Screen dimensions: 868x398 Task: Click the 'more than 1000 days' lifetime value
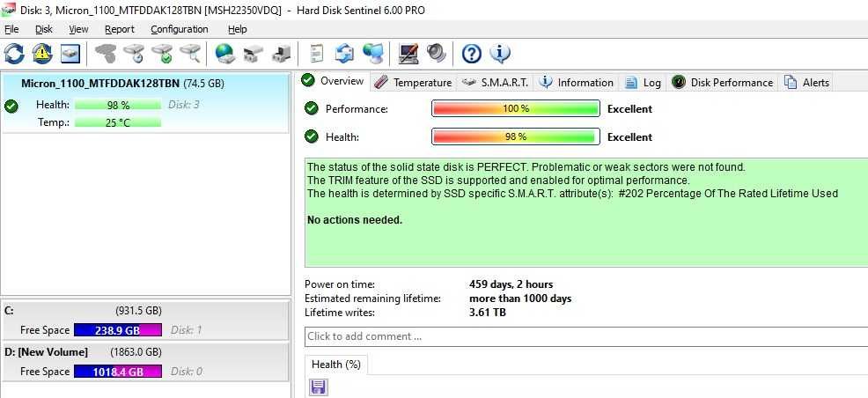pyautogui.click(x=520, y=298)
